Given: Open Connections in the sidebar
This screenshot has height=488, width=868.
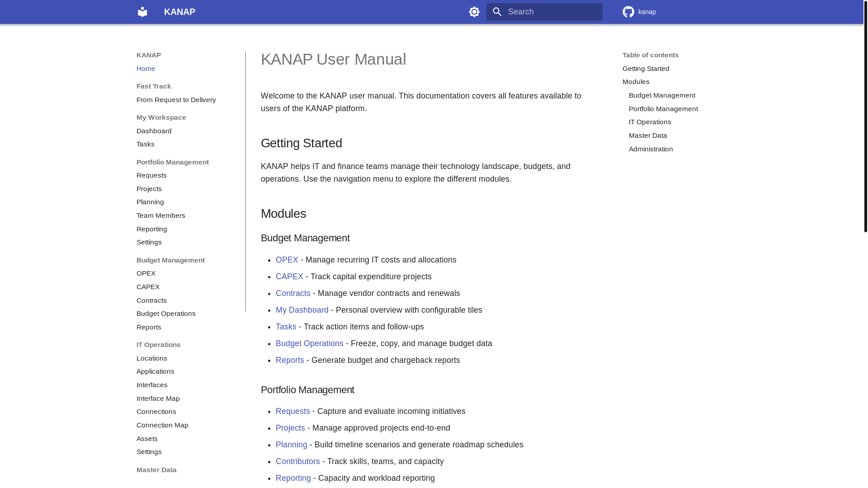Looking at the screenshot, I should [156, 412].
